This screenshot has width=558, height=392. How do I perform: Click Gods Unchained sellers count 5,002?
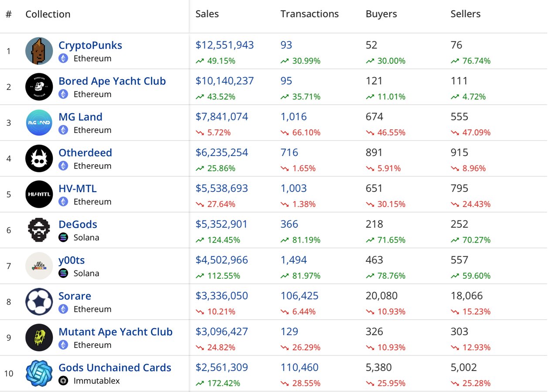464,368
